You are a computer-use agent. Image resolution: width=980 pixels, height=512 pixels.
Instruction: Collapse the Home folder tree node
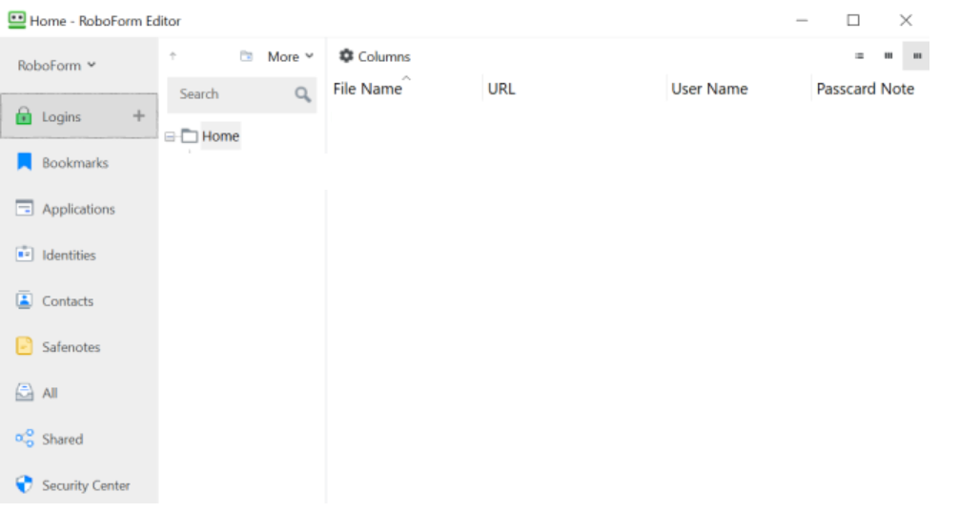point(170,136)
